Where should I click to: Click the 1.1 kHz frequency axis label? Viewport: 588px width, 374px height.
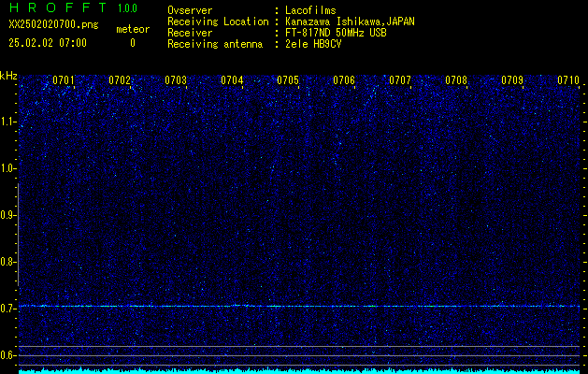tap(7, 122)
